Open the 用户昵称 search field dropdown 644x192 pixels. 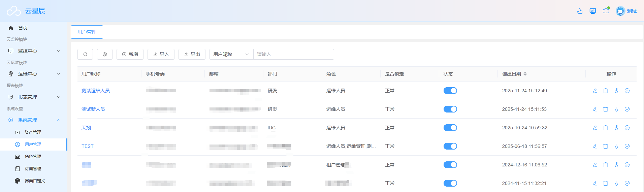click(231, 54)
